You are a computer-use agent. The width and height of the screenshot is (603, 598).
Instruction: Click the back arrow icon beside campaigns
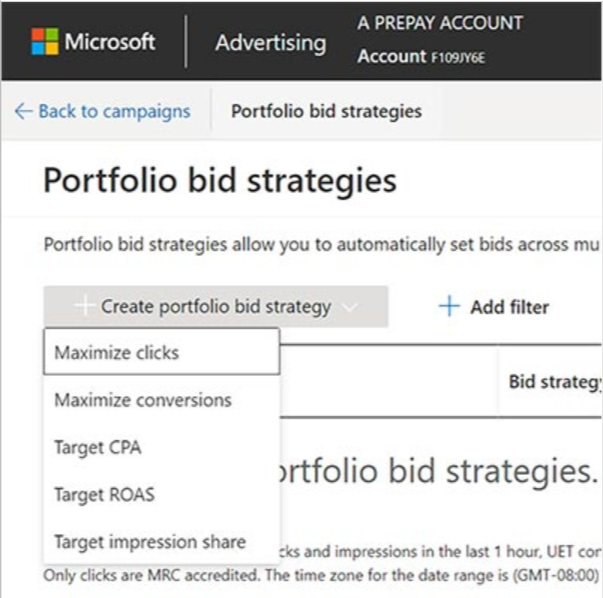tap(23, 112)
